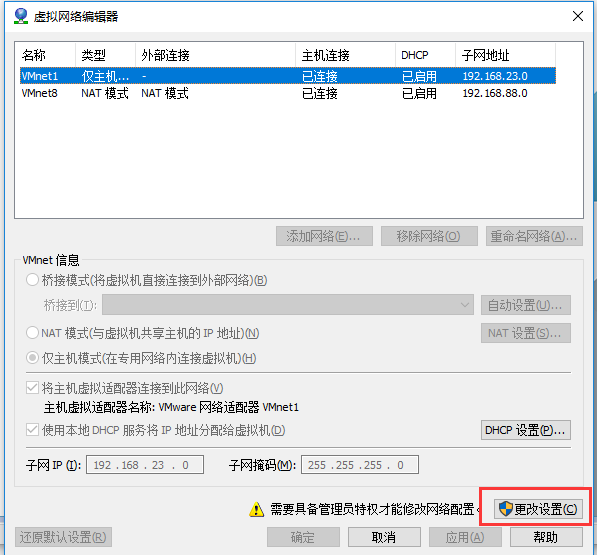Click 重命名网络(A) button
The width and height of the screenshot is (597, 555).
[x=534, y=236]
